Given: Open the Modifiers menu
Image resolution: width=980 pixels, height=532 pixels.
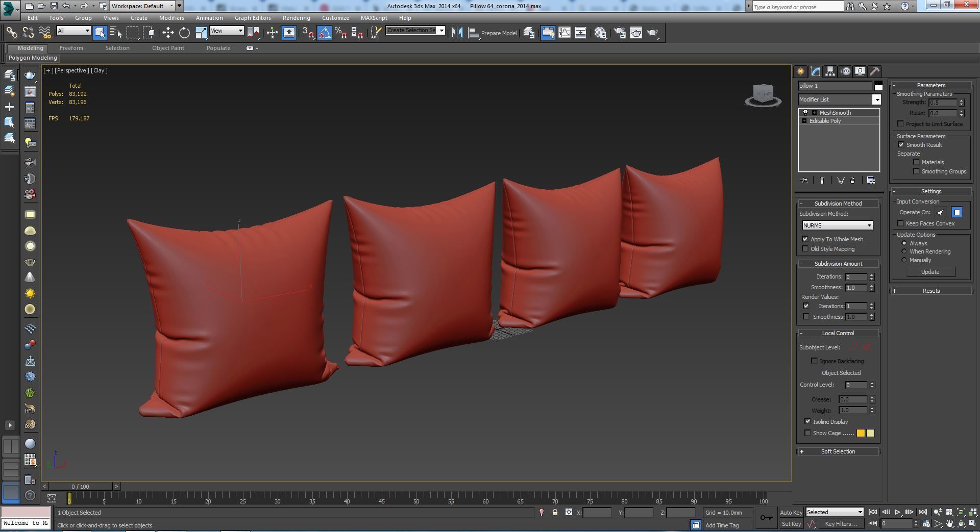Looking at the screenshot, I should click(x=171, y=18).
